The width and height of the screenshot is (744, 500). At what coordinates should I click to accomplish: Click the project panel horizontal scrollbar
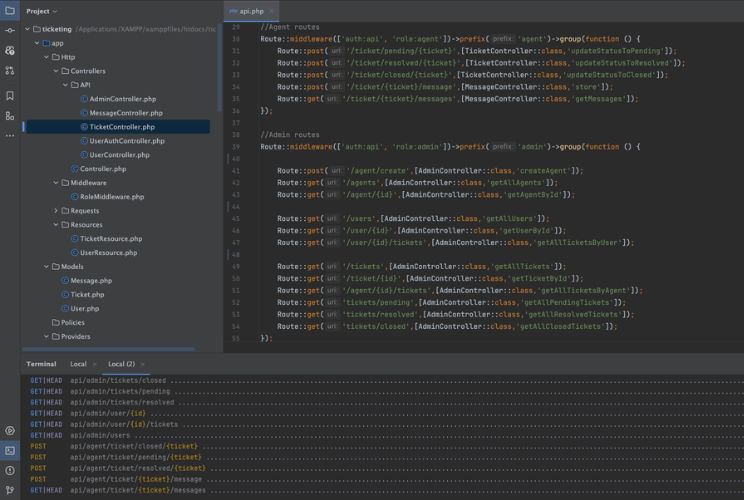click(x=110, y=349)
